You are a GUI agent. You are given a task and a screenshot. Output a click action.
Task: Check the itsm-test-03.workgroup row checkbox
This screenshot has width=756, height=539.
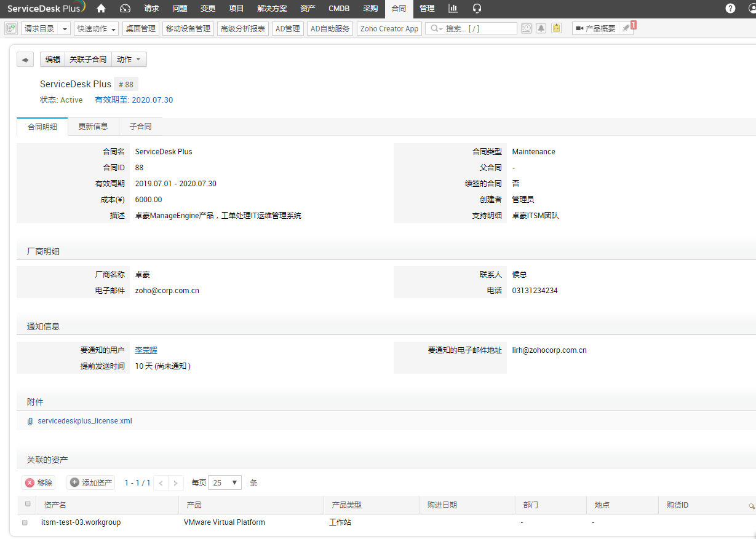point(25,522)
